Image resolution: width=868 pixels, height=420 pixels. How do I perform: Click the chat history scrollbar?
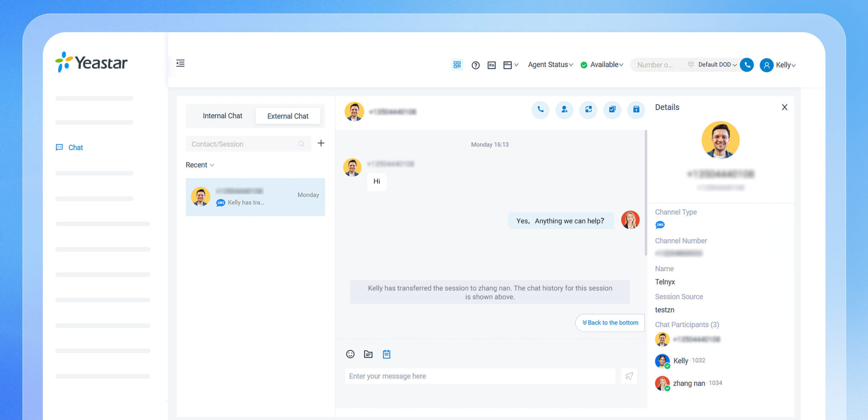pyautogui.click(x=646, y=193)
